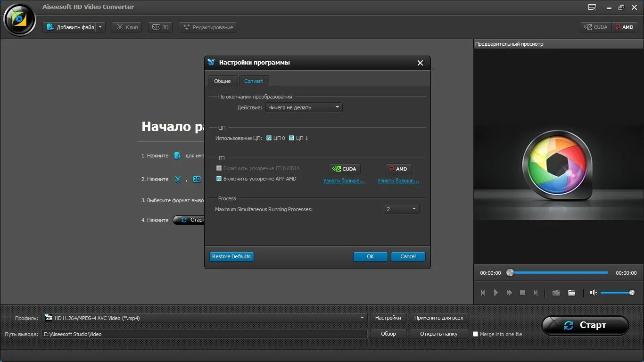Skip to next frame in preview

536,293
